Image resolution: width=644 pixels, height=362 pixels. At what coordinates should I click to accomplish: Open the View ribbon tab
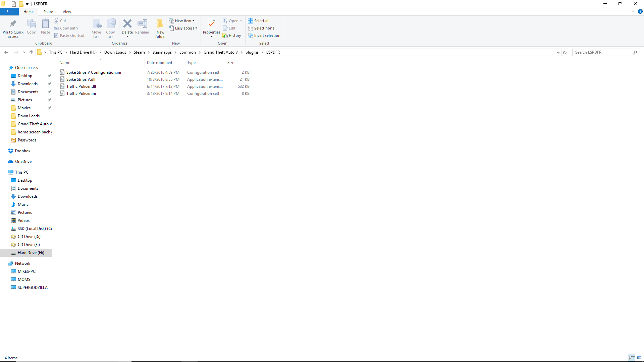67,12
